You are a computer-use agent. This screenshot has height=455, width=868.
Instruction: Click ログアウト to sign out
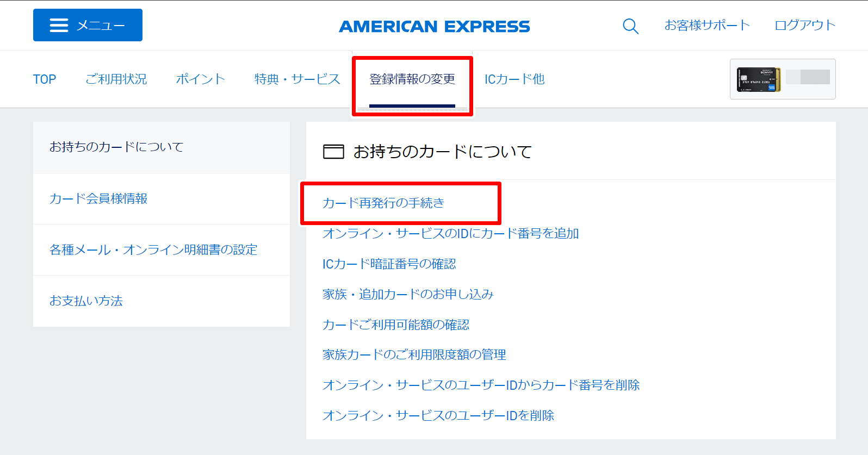tap(805, 25)
